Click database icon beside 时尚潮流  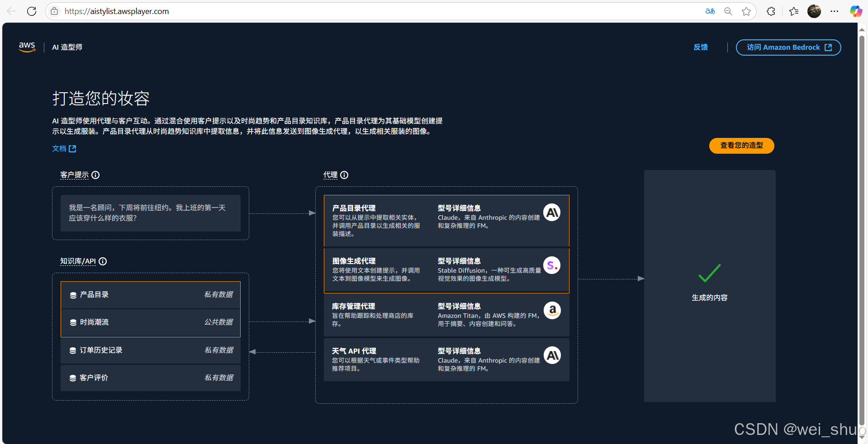coord(73,322)
